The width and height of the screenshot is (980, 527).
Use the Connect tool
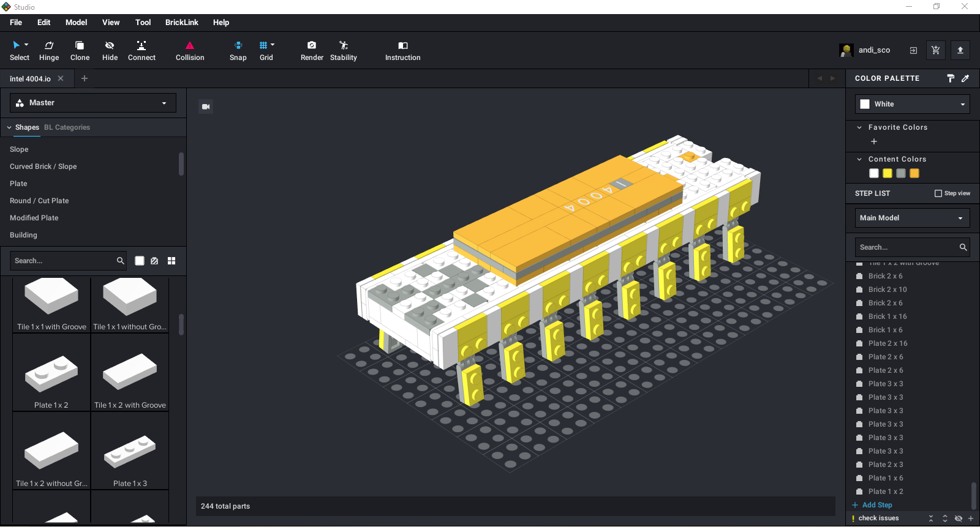coord(141,51)
